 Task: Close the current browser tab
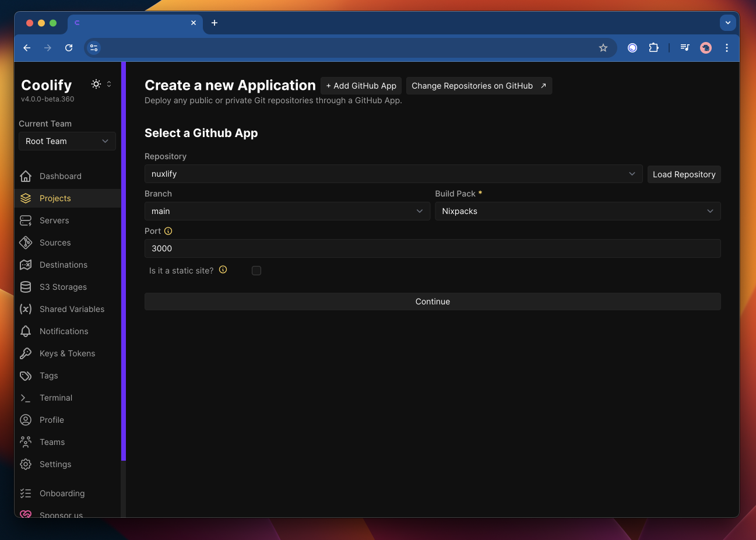click(x=194, y=23)
